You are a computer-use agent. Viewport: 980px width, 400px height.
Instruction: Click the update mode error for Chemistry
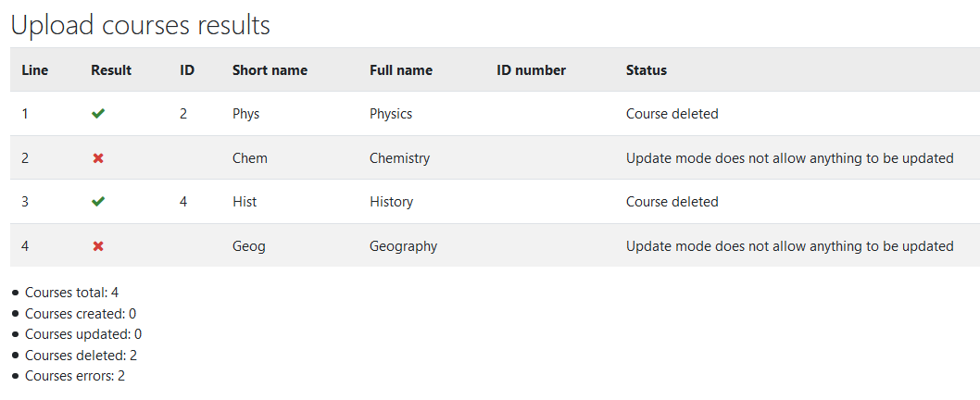[790, 158]
